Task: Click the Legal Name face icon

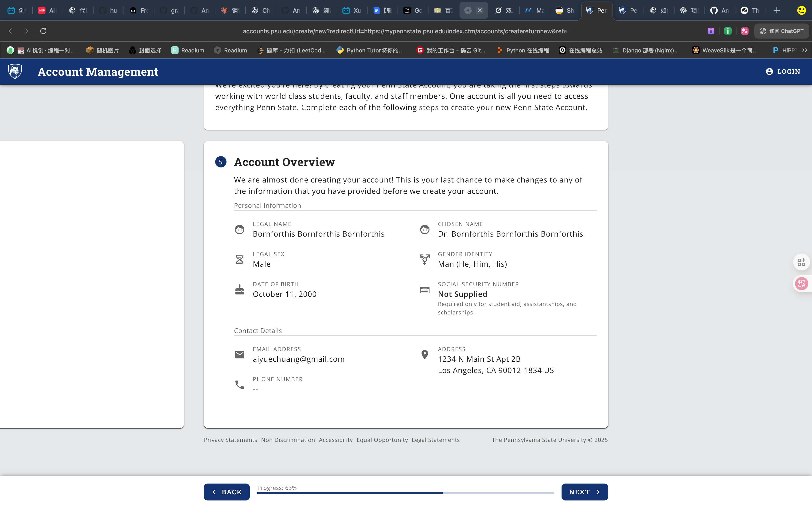Action: [240, 230]
